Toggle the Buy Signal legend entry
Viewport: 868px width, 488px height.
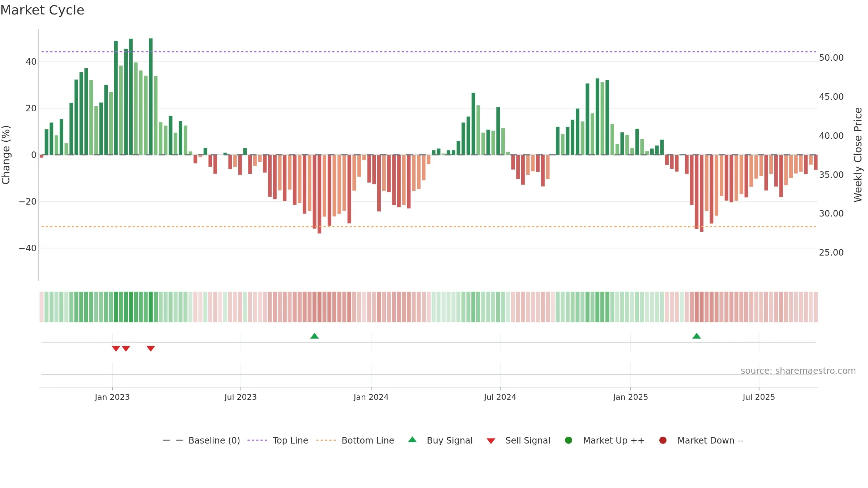pos(440,440)
